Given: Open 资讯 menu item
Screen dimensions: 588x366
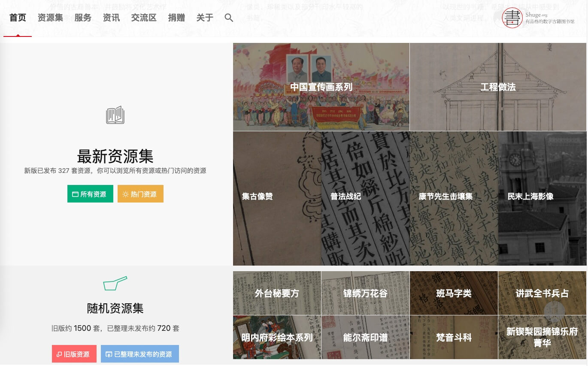Looking at the screenshot, I should pos(111,18).
